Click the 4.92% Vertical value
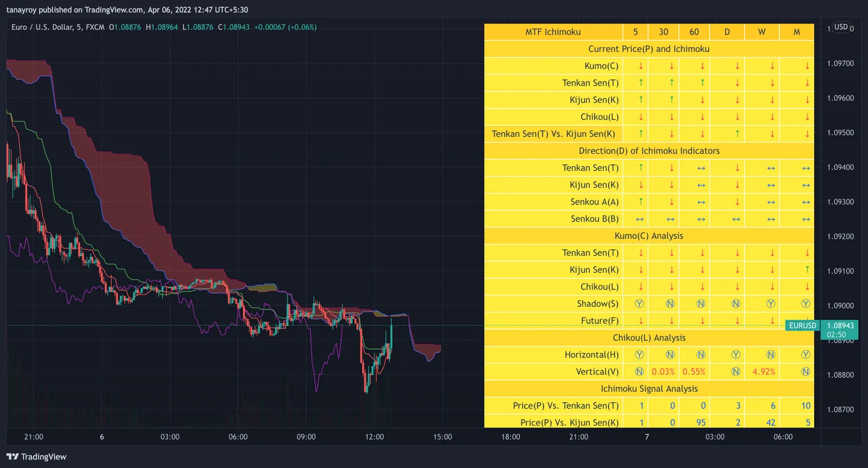Image resolution: width=868 pixels, height=468 pixels. pyautogui.click(x=764, y=372)
